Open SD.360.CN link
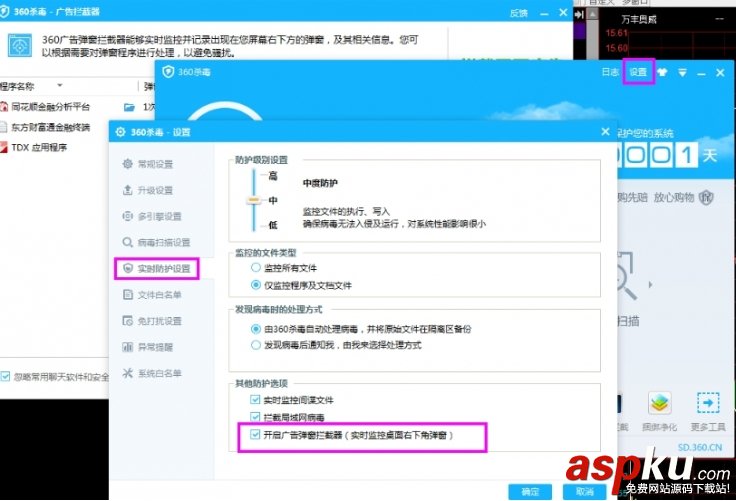 699,447
